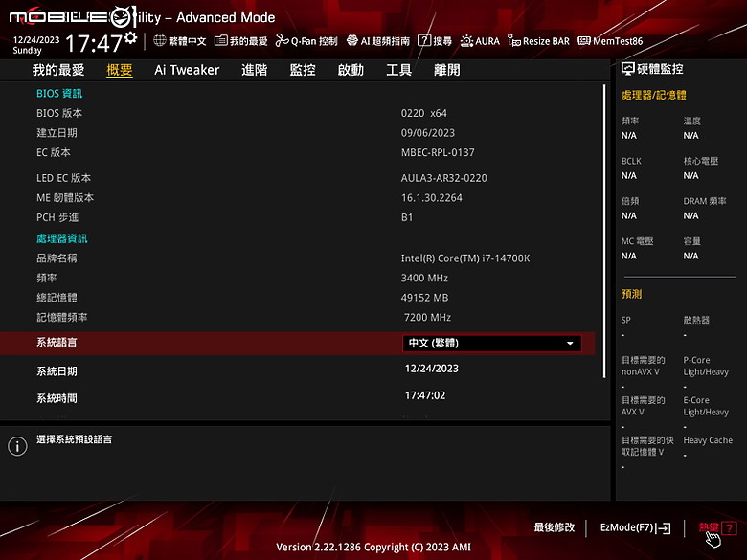747x560 pixels.
Task: Open the 啟動 boot tab
Action: coord(351,70)
